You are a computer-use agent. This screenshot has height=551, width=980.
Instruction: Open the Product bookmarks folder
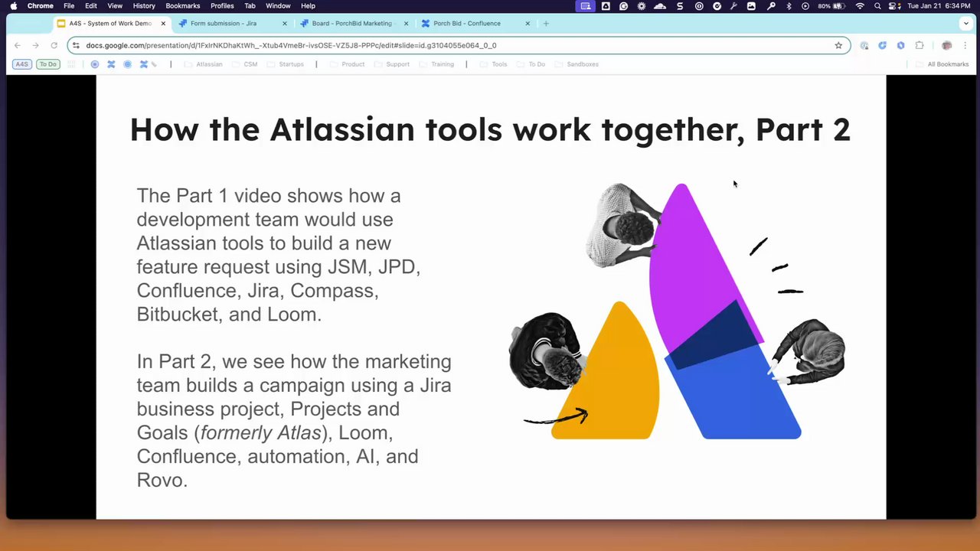pos(347,64)
